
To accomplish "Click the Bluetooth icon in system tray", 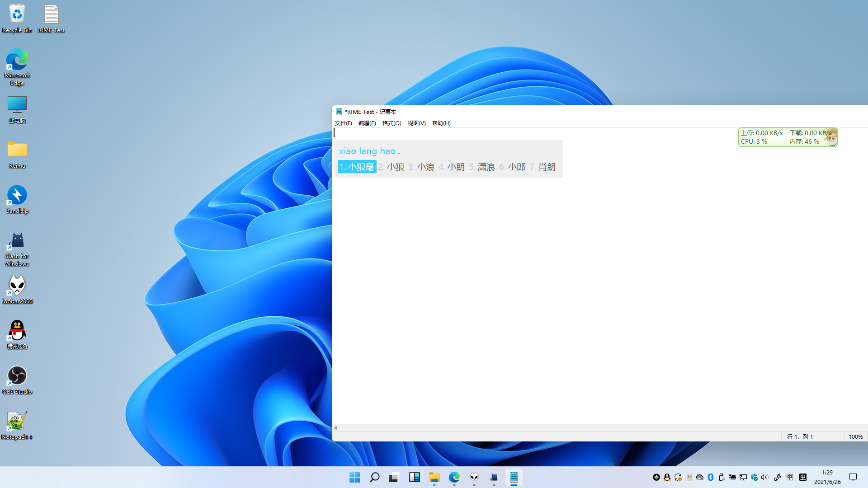I will coord(711,477).
